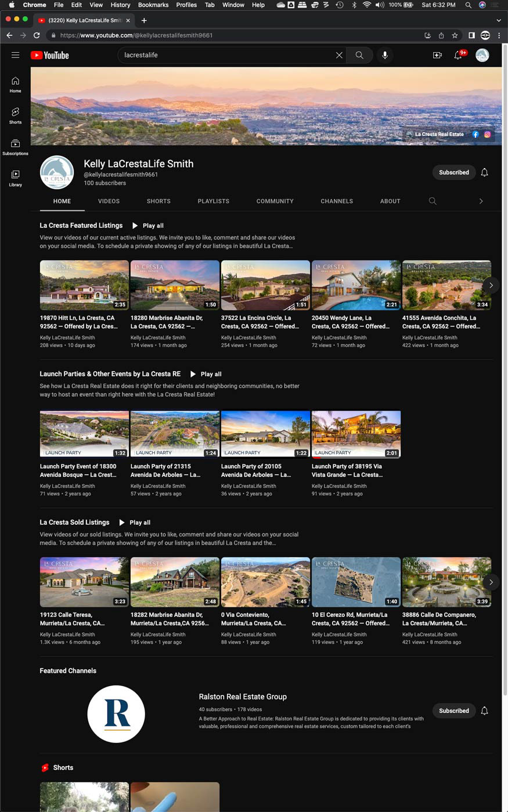
Task: Toggle the Chrome side panel icon
Action: click(471, 35)
